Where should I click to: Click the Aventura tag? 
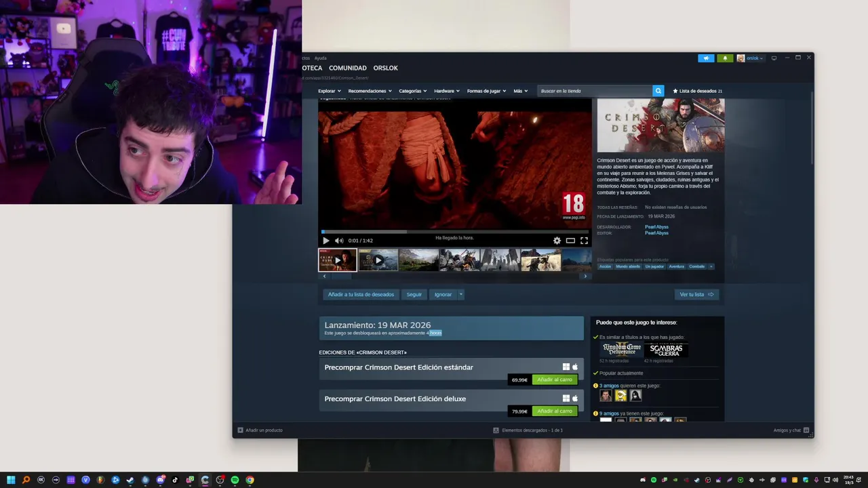(x=677, y=266)
